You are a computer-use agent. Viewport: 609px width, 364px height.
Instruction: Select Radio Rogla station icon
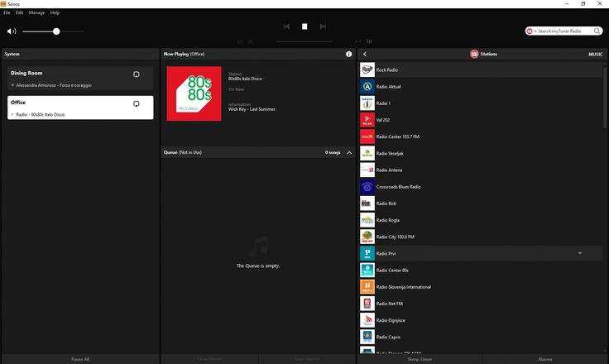[367, 220]
